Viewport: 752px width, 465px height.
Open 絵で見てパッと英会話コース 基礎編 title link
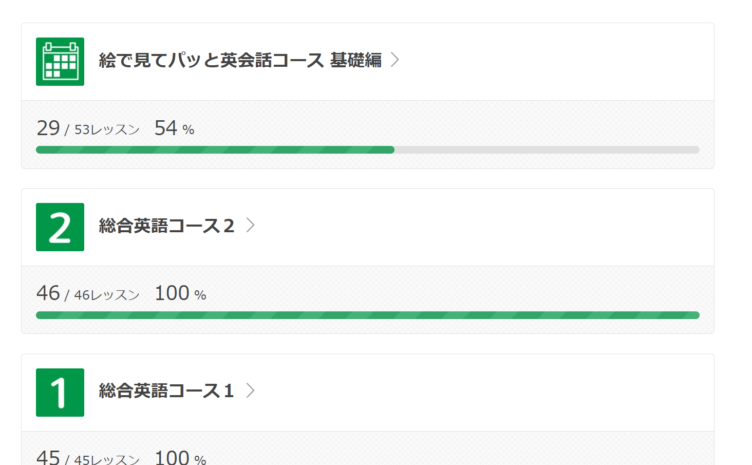coord(240,60)
